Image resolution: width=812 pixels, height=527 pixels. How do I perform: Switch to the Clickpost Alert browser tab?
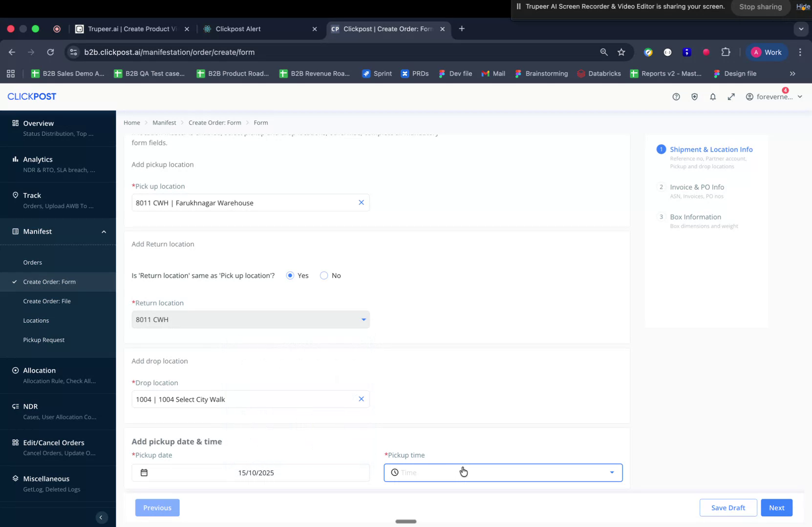click(239, 29)
